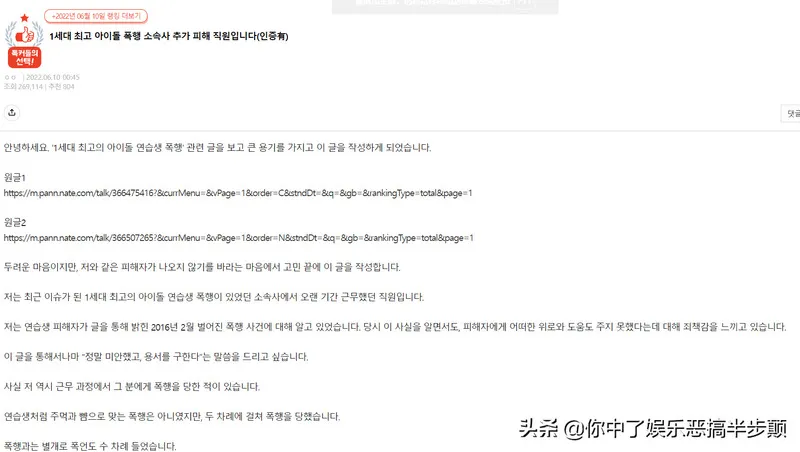Click the greeting paragraph starting '안녕하세요'
The height and width of the screenshot is (452, 800).
click(217, 148)
